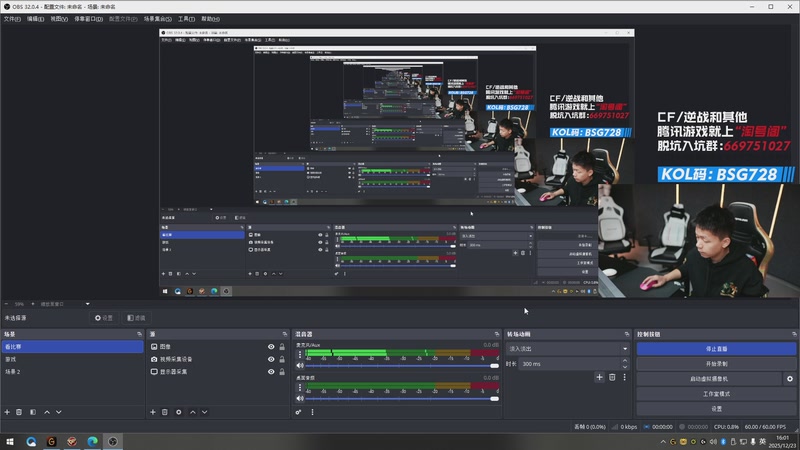Toggle visibility of 显示器采集 source
Screen dimensions: 800x450
(x=271, y=372)
